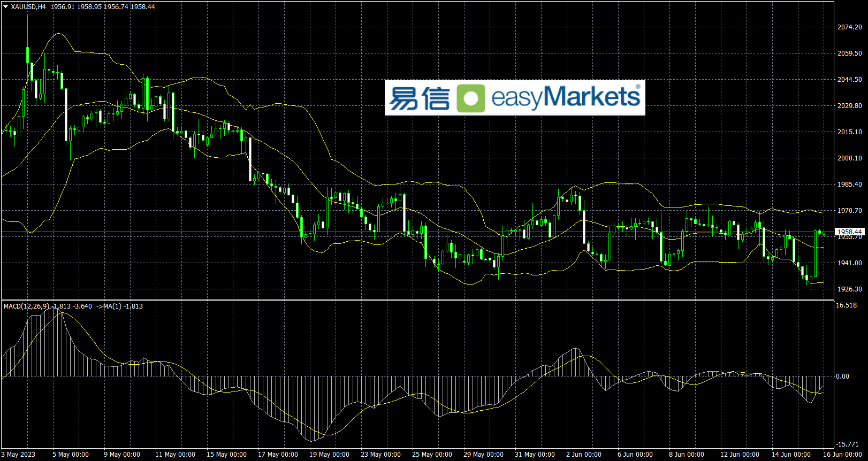Image resolution: width=868 pixels, height=461 pixels.
Task: Click the 1941.00 price axis label
Action: click(849, 263)
